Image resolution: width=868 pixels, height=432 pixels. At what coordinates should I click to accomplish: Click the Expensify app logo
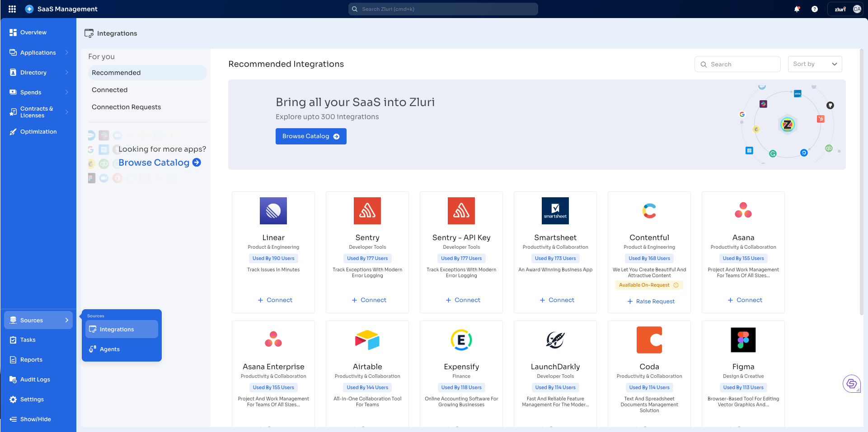pos(461,340)
